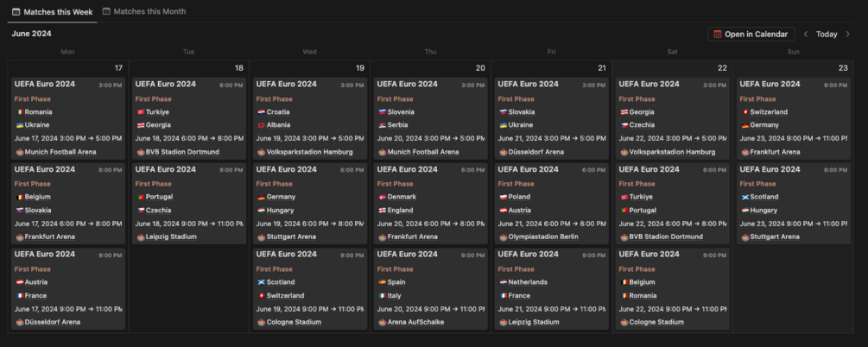Click Switzerland flag on June 23

tap(745, 112)
